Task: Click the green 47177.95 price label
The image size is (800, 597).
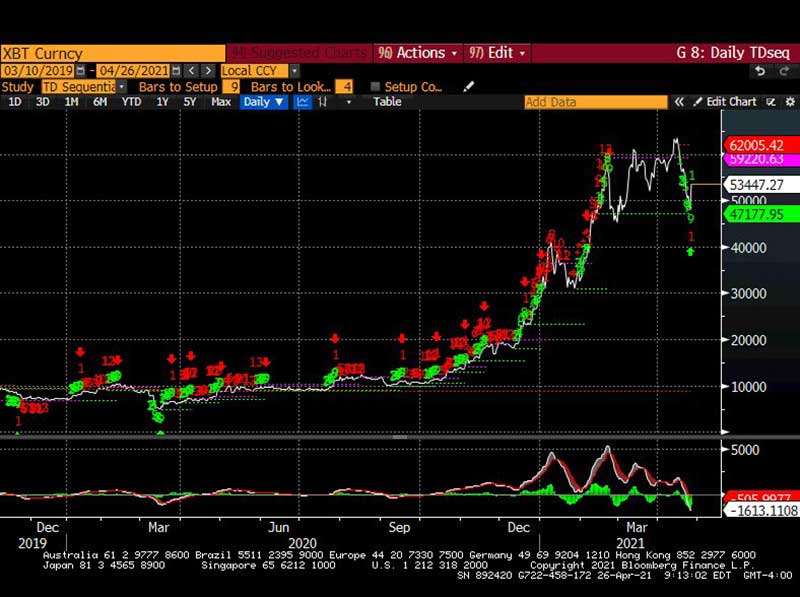Action: pos(761,214)
